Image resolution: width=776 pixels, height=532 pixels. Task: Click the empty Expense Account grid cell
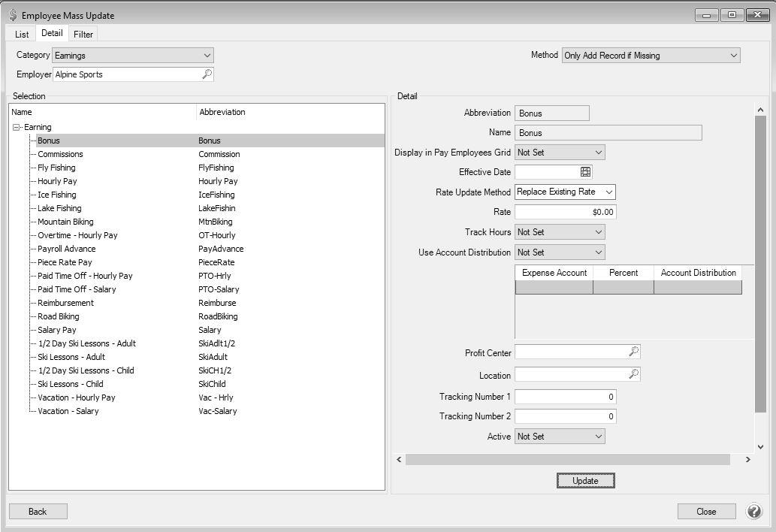(554, 287)
